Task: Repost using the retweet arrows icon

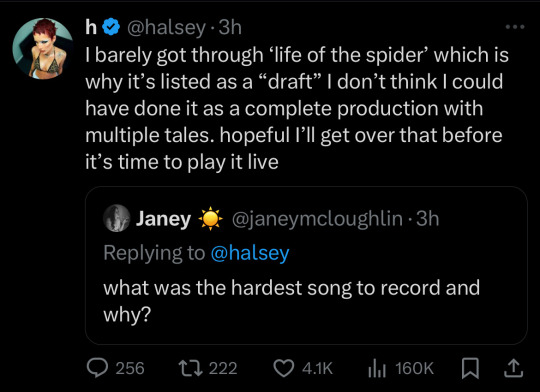Action: point(188,368)
